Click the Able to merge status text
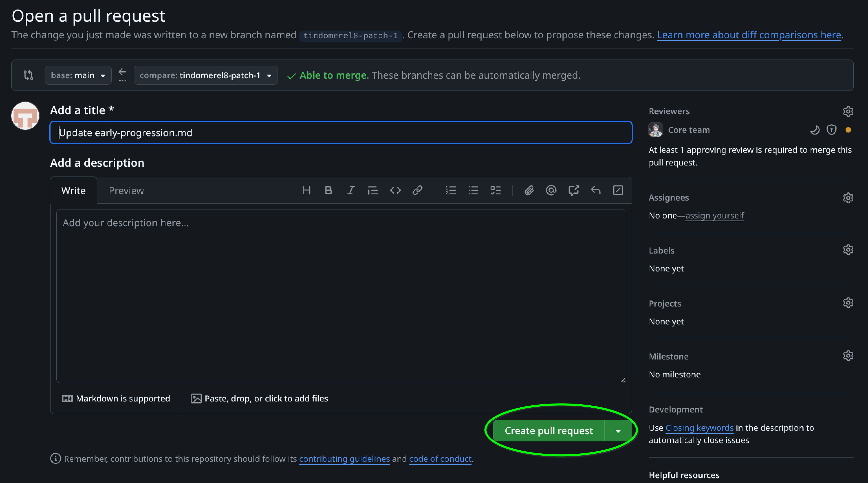This screenshot has width=868, height=483. pyautogui.click(x=334, y=75)
